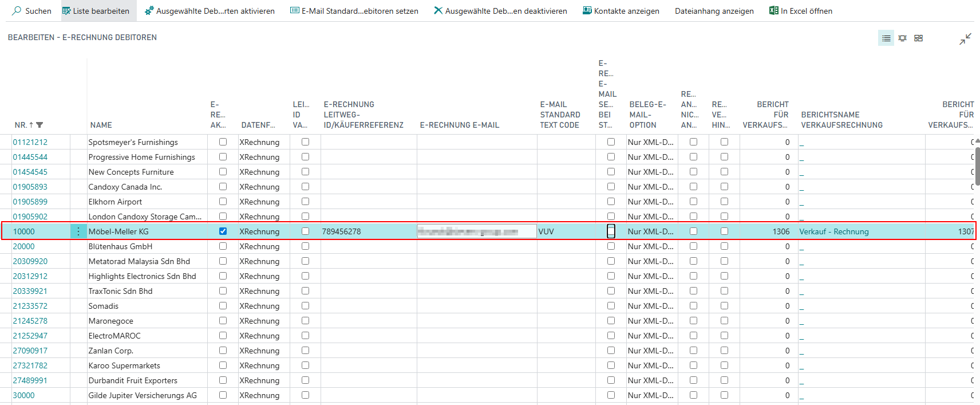Switch to list view layout icon
The height and width of the screenshot is (405, 980).
[886, 38]
